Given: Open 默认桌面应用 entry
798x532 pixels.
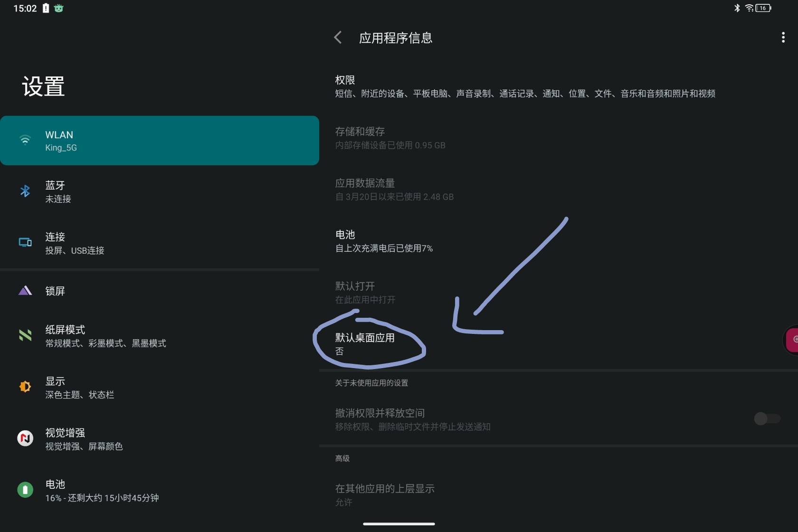Looking at the screenshot, I should (559, 344).
